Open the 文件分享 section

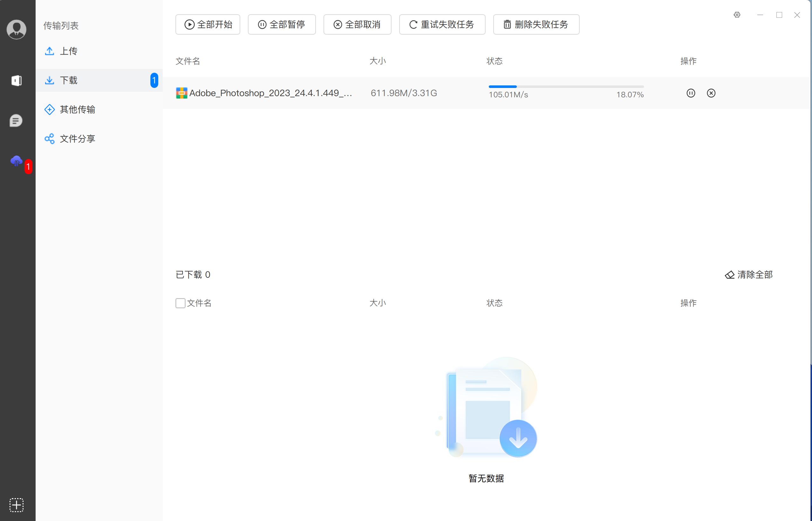pos(77,138)
